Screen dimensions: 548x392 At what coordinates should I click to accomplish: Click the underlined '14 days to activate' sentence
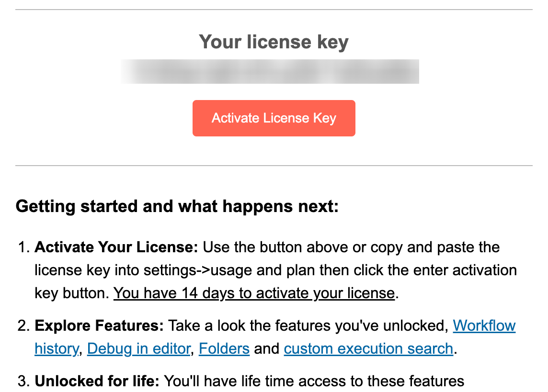[x=254, y=293]
